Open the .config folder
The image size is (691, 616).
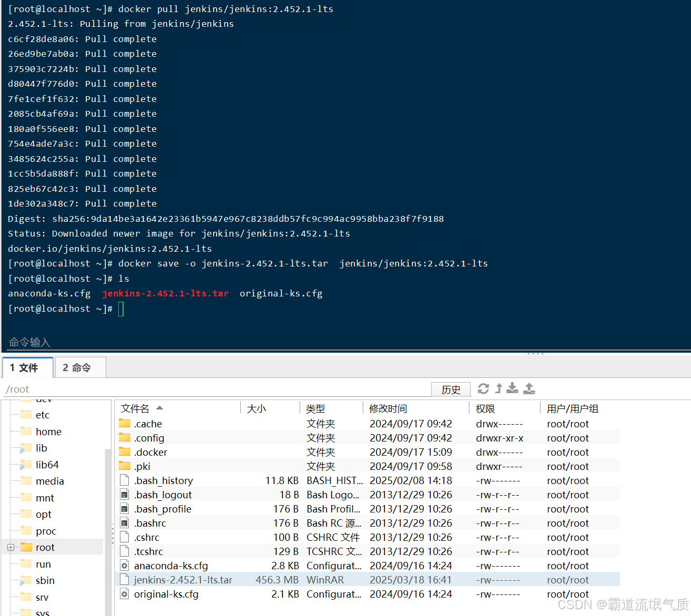pyautogui.click(x=150, y=437)
